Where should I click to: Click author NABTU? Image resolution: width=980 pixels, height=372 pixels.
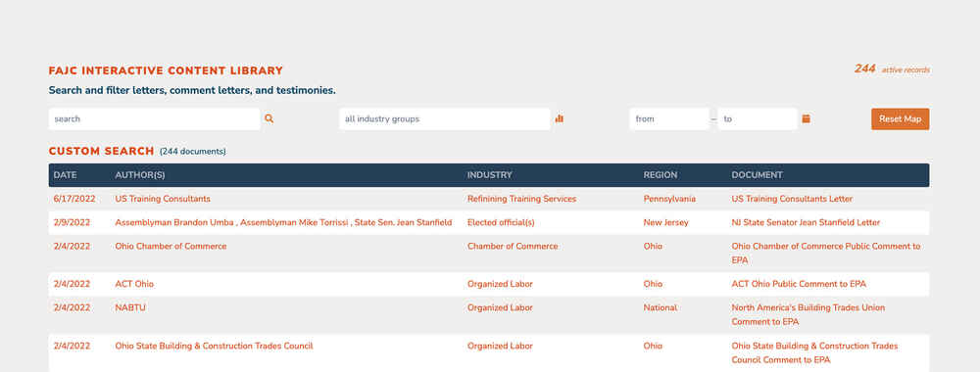(x=130, y=307)
